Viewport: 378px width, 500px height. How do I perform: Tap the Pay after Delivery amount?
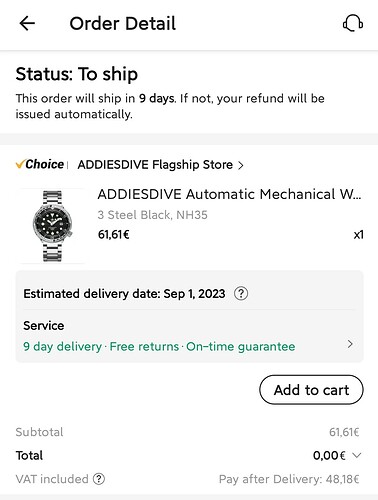point(289,479)
